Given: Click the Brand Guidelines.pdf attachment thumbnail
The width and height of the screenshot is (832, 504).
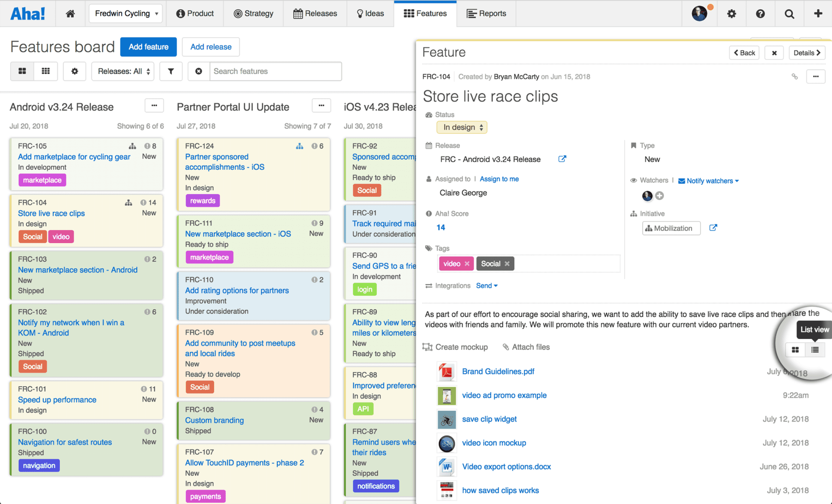Looking at the screenshot, I should 446,371.
